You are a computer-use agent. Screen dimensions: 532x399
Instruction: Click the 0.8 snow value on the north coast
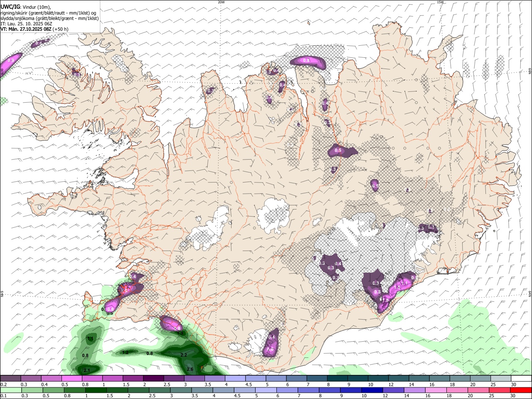(307, 61)
